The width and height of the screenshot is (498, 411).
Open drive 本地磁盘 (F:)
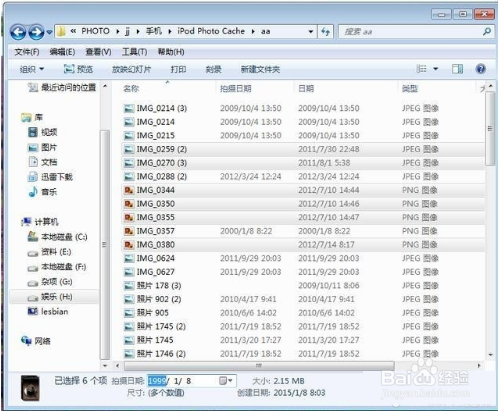(x=57, y=267)
